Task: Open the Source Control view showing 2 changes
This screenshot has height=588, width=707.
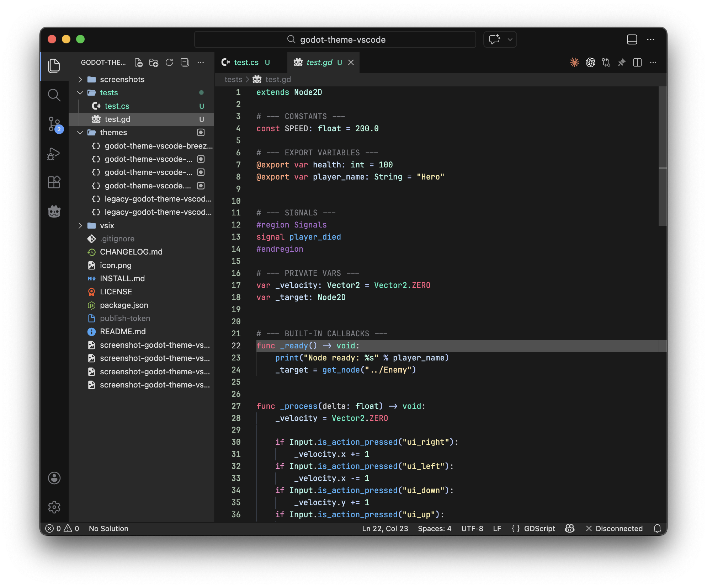Action: tap(54, 124)
